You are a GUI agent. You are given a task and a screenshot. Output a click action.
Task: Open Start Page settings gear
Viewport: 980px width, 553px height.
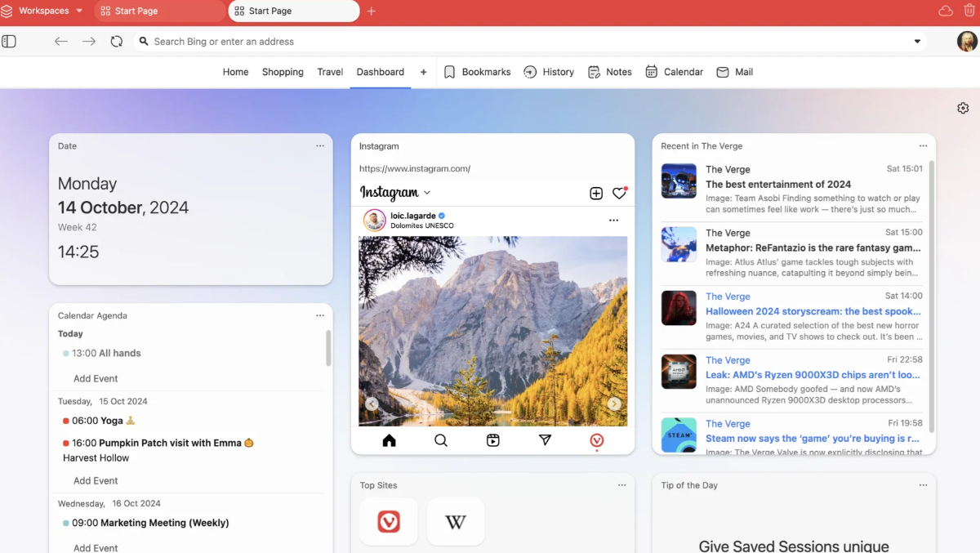963,108
